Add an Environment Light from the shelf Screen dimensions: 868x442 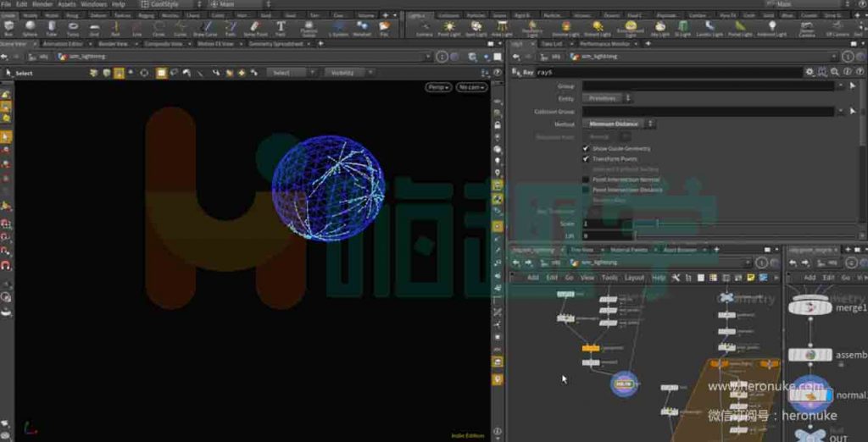click(x=631, y=28)
